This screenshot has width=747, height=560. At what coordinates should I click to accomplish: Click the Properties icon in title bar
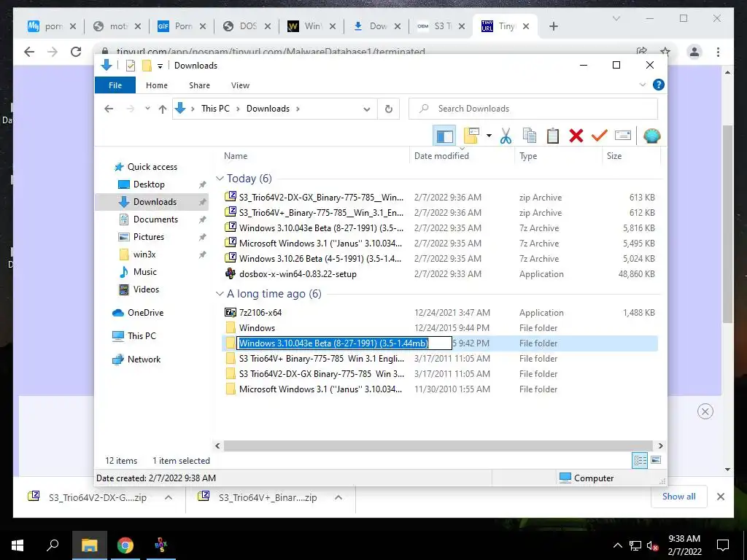(130, 66)
